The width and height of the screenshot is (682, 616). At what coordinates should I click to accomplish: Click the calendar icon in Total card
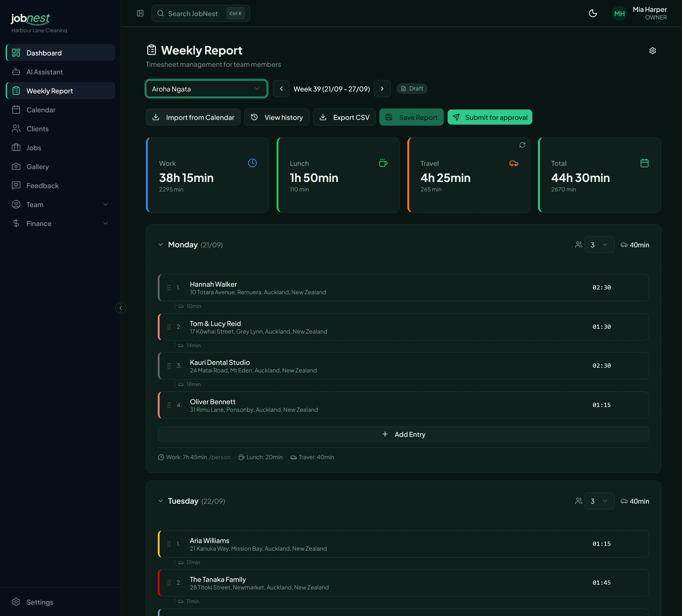[x=644, y=163]
